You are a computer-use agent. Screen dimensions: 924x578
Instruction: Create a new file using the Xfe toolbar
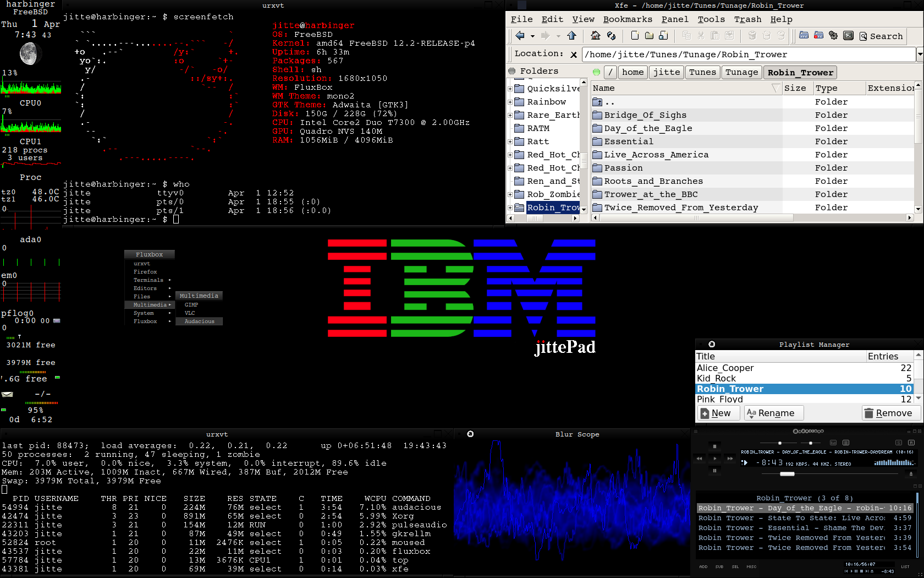(x=635, y=35)
